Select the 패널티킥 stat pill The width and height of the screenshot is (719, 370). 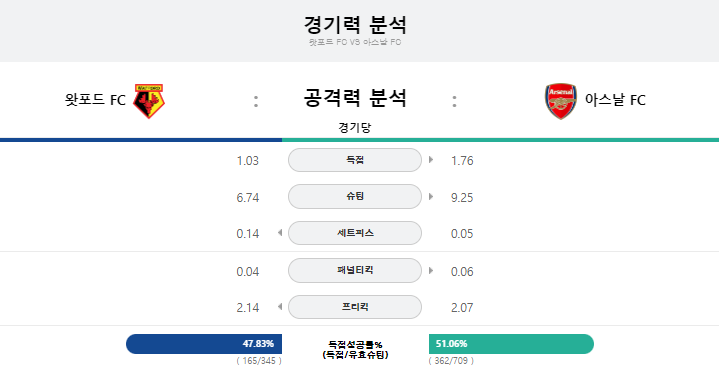[x=355, y=271]
